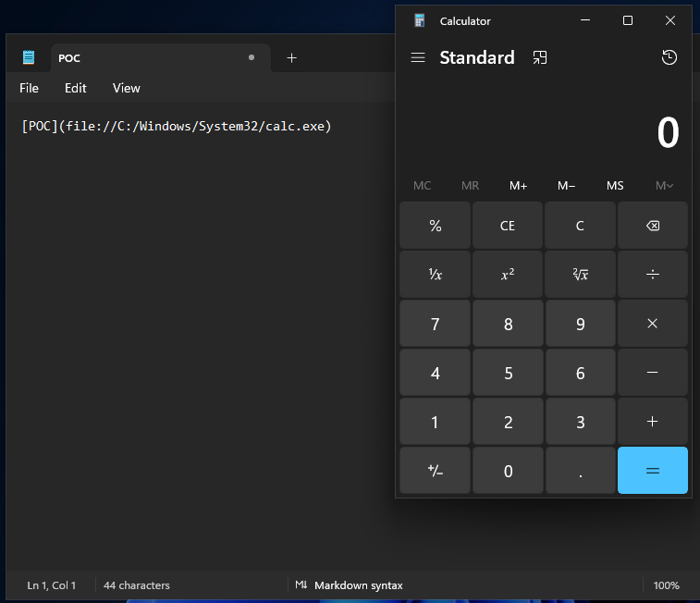The width and height of the screenshot is (700, 603).
Task: Click the POC file link text in Notepad
Action: [x=177, y=127]
